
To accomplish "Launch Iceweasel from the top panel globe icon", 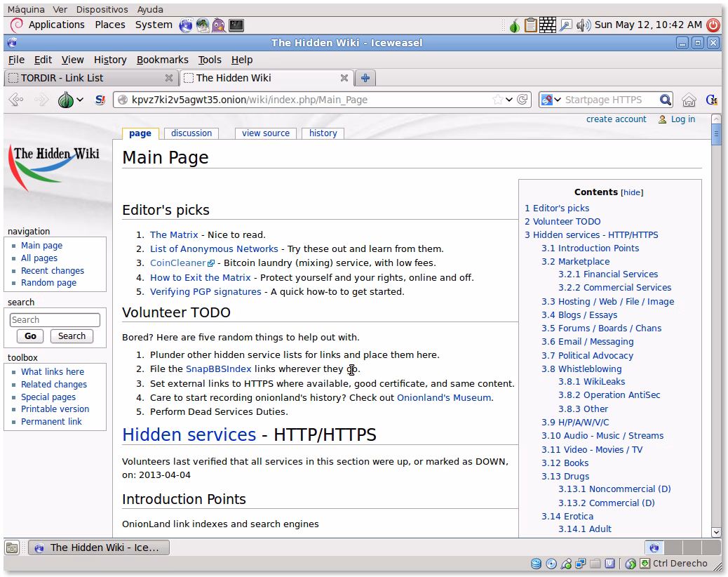I will 186,25.
